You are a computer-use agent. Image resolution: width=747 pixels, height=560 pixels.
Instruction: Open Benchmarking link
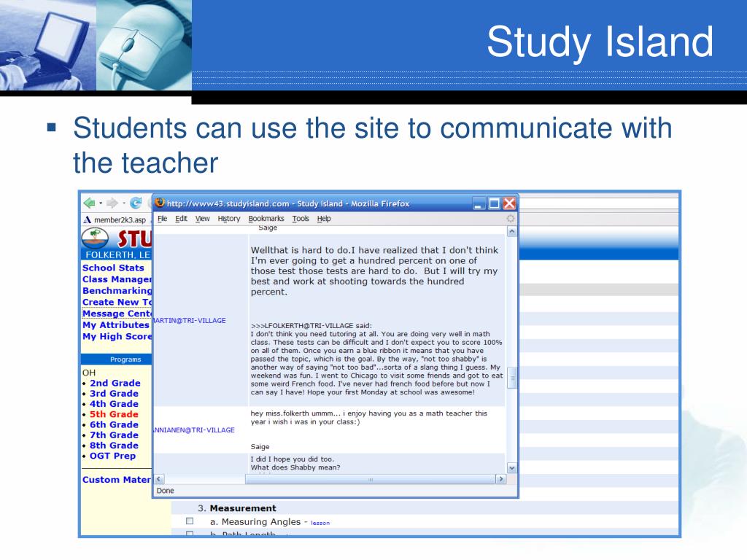(117, 290)
